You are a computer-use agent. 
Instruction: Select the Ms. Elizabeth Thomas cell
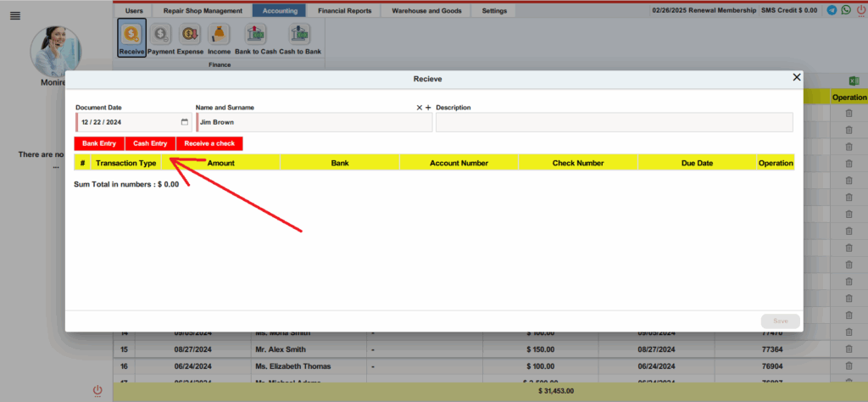309,366
